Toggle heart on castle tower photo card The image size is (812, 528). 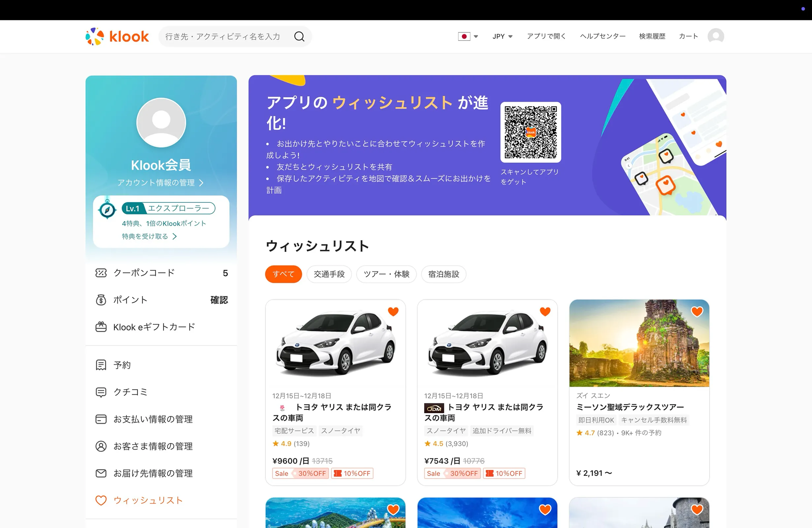(697, 510)
